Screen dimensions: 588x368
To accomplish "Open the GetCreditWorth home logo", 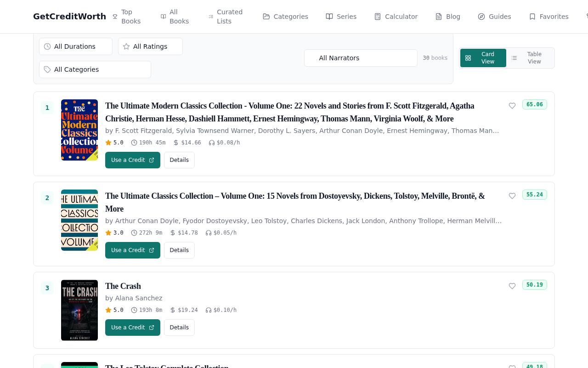I will click(69, 17).
